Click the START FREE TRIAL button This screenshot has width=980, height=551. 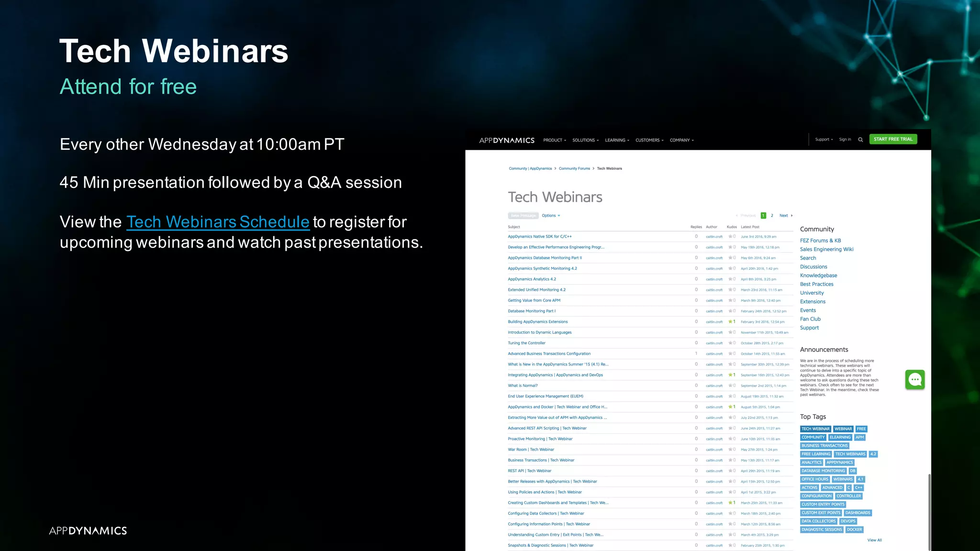pyautogui.click(x=893, y=139)
